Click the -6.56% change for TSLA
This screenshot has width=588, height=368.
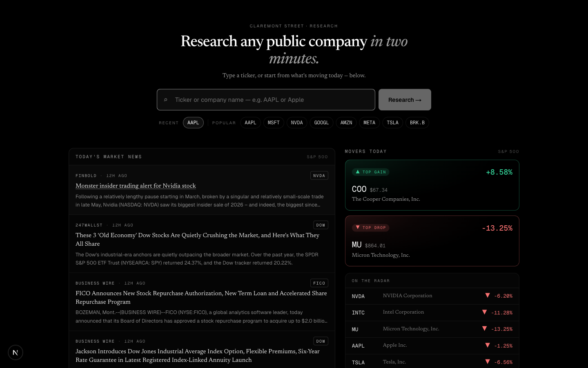pos(503,362)
